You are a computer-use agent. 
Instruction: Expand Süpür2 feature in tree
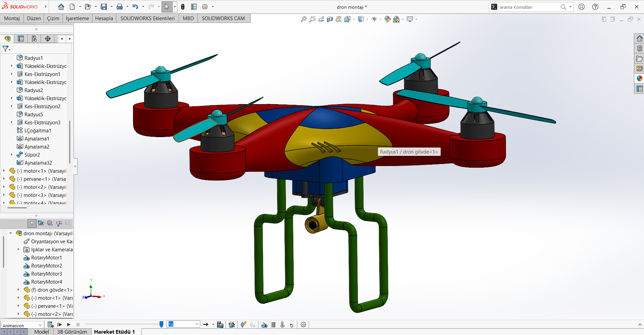pos(11,155)
